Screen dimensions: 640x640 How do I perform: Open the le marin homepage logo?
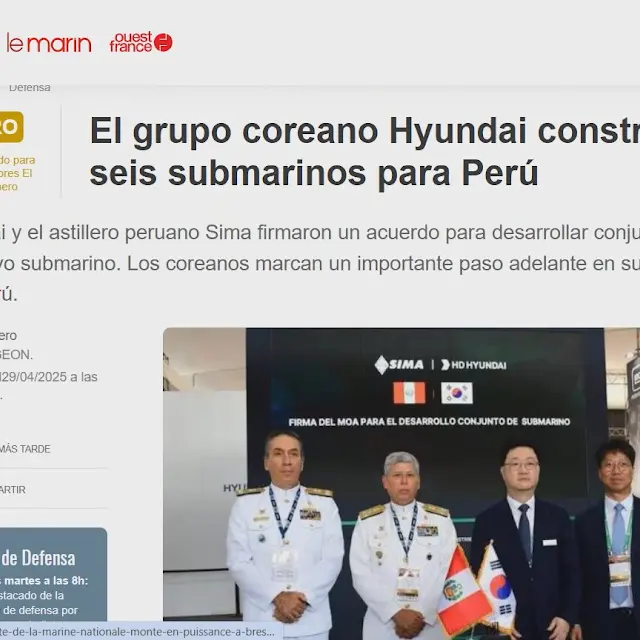tap(48, 43)
